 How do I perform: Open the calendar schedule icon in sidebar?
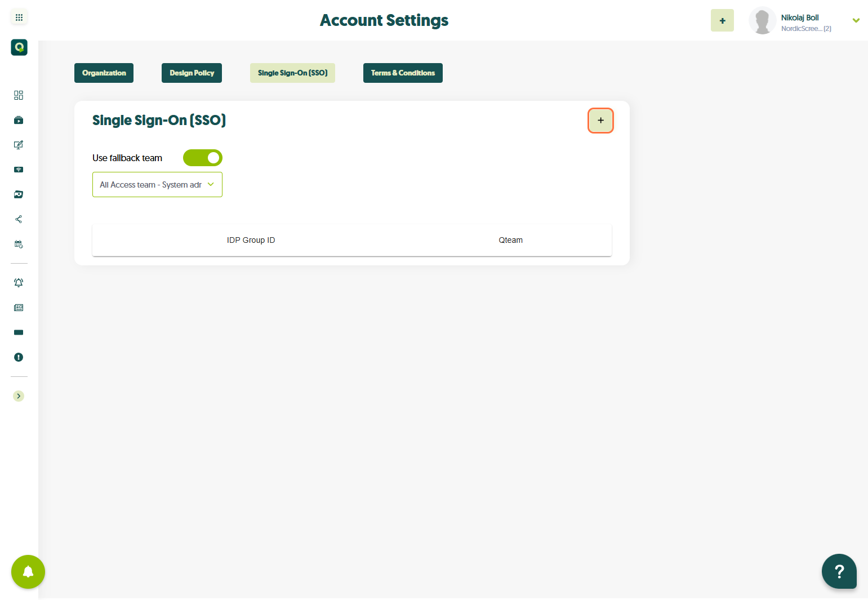coord(19,244)
